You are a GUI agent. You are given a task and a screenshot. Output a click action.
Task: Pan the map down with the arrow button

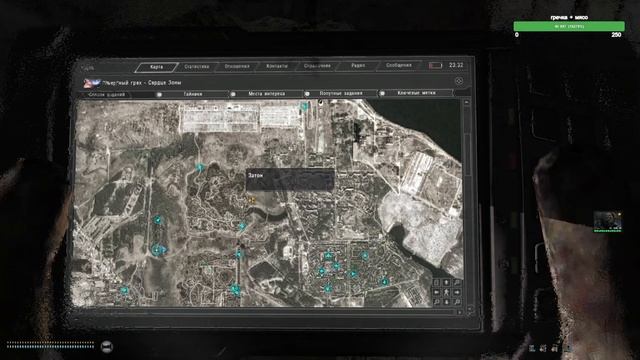coord(447,302)
